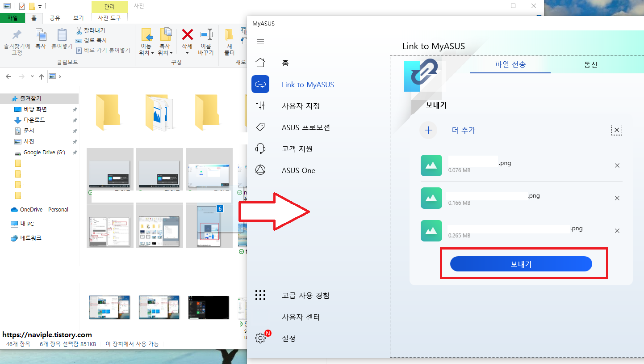The image size is (644, 364).
Task: Select the Link to MyASUS sidebar icon
Action: point(260,84)
